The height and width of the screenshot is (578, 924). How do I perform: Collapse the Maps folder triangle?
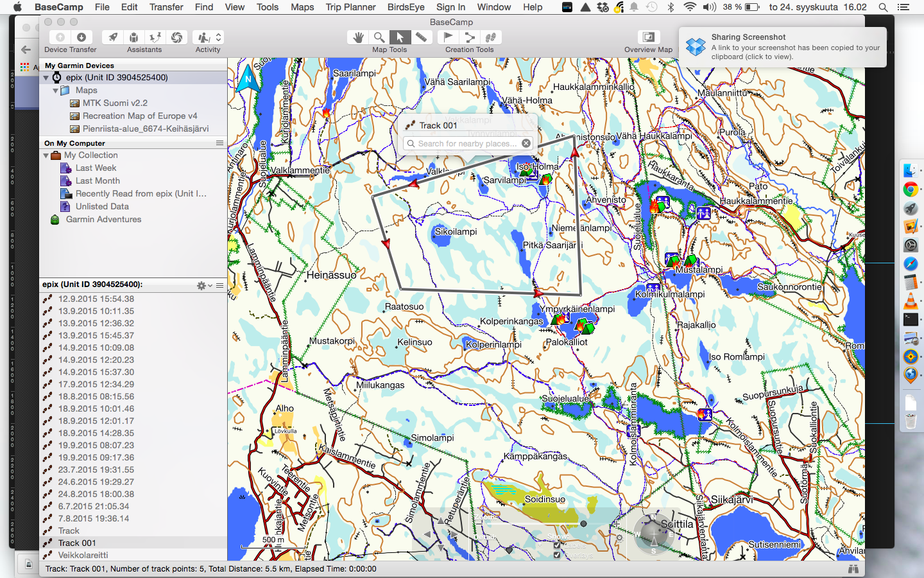[x=56, y=91]
